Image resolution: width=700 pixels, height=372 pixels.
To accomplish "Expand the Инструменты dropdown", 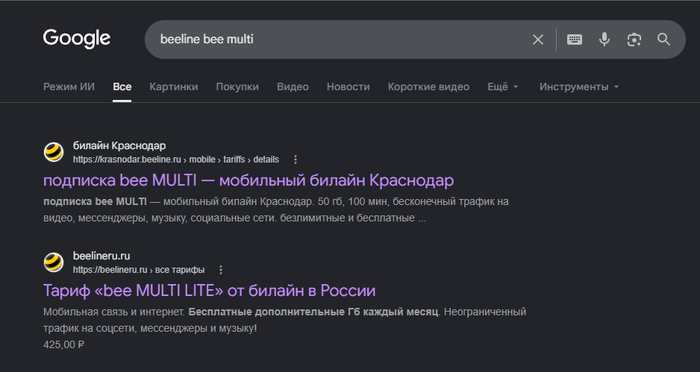I will click(579, 87).
